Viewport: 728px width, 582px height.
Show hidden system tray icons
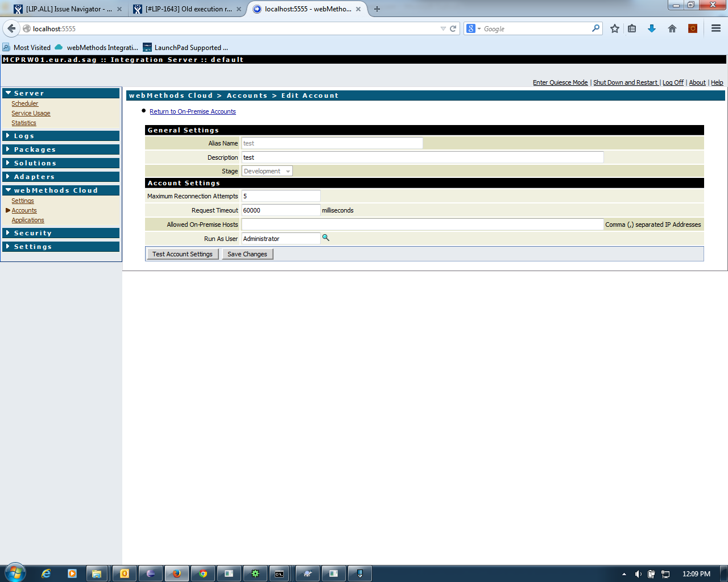coord(624,574)
